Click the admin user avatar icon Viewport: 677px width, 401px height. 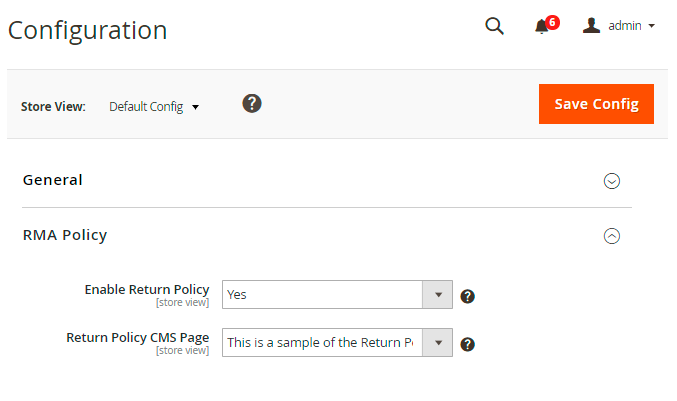[x=591, y=26]
